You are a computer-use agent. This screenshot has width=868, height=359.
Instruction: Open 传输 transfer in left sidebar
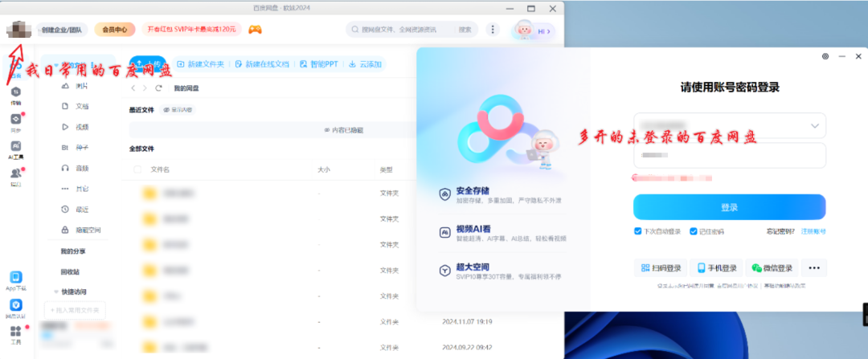[x=15, y=96]
